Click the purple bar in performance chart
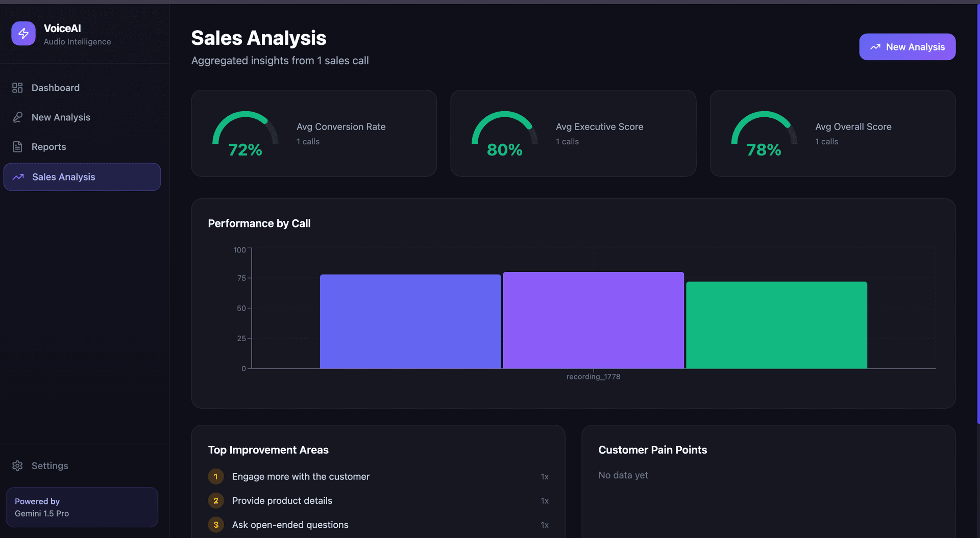The height and width of the screenshot is (538, 980). tap(593, 320)
